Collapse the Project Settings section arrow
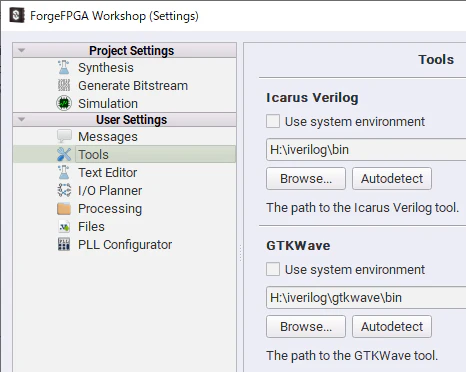 point(22,51)
